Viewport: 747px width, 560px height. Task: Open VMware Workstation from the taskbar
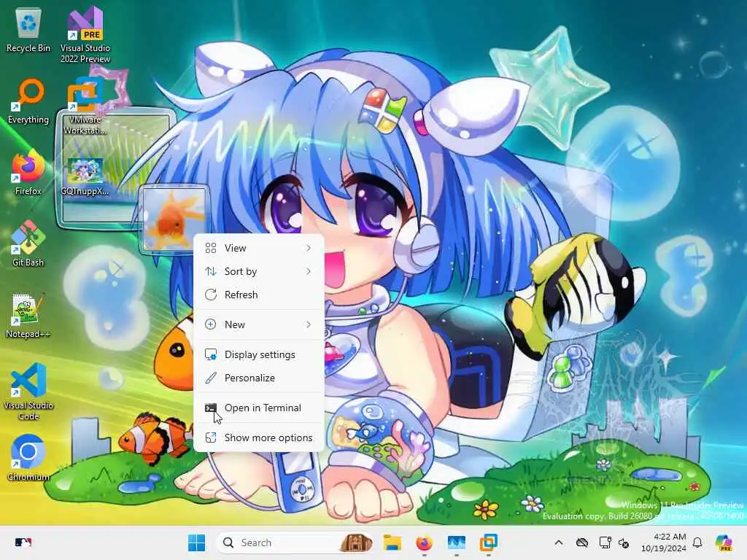point(488,542)
